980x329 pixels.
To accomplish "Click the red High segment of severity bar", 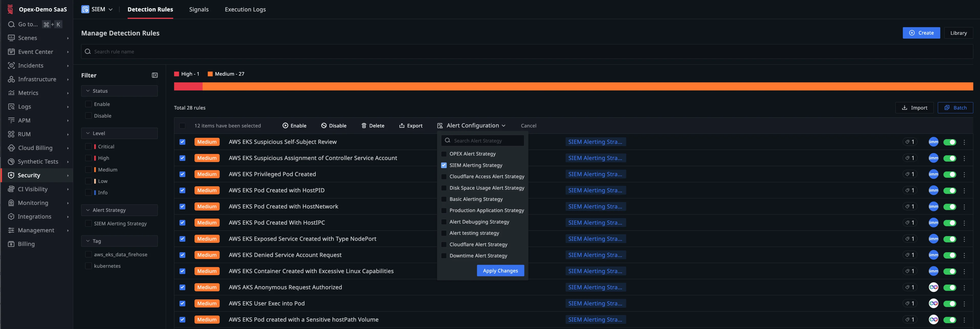I will (188, 86).
